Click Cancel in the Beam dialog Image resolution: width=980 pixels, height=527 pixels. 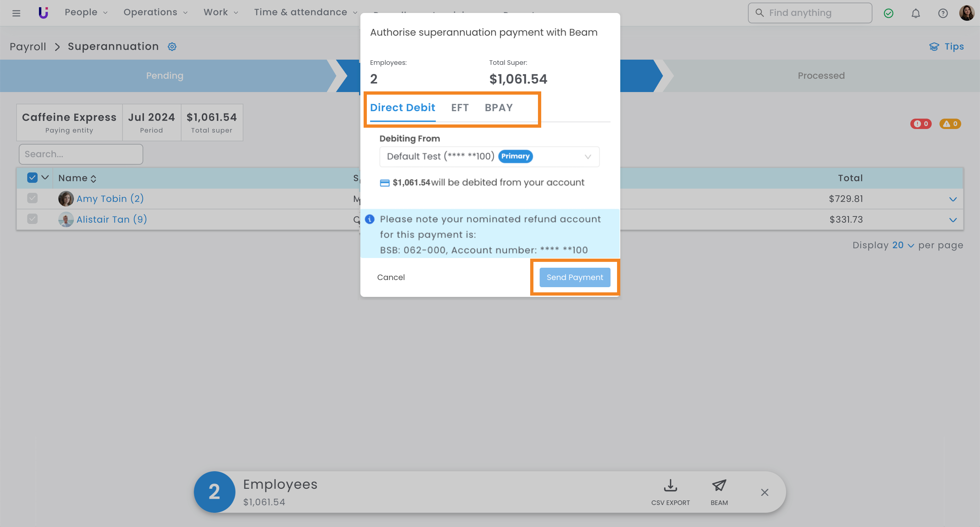coord(391,277)
